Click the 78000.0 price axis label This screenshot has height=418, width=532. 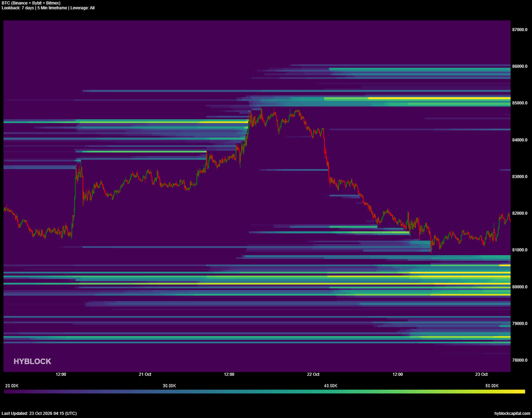(x=520, y=360)
